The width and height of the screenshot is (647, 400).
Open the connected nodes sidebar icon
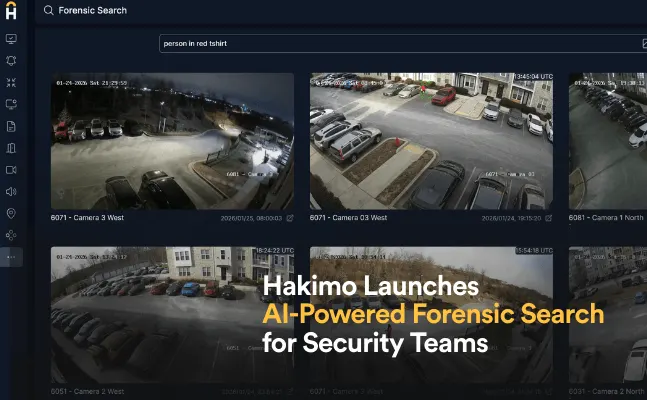pyautogui.click(x=11, y=235)
